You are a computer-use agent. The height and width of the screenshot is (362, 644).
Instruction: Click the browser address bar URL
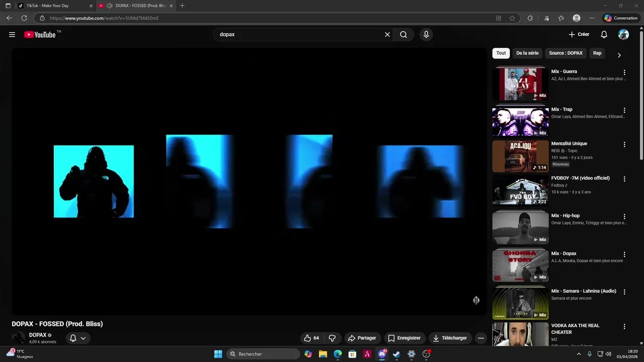click(x=104, y=18)
